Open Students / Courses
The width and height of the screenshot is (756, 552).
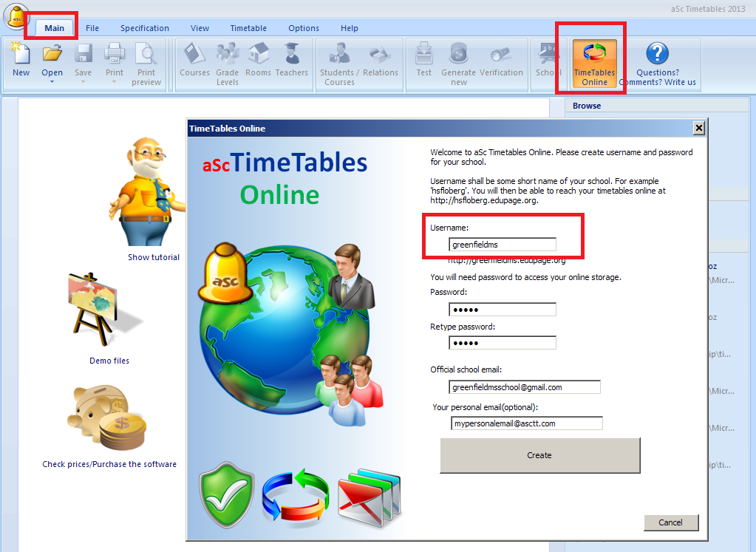coord(339,64)
